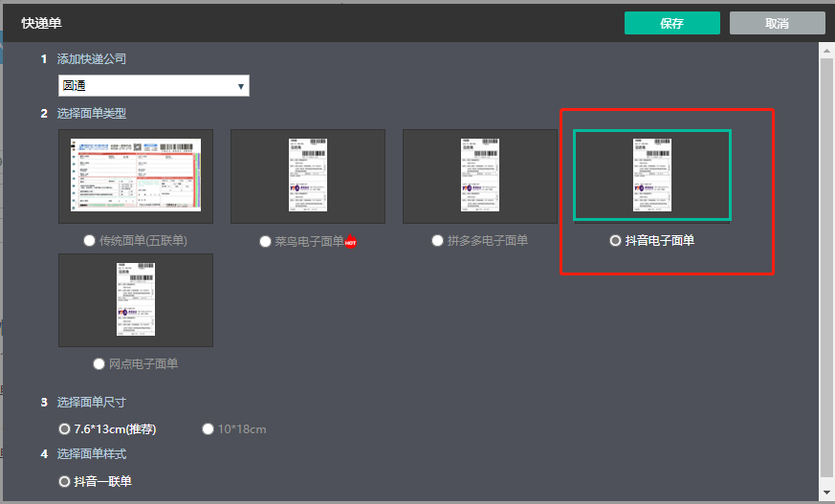The image size is (835, 504).
Task: Click the 拼多多电子面单 waybill thumbnail
Action: 480,176
